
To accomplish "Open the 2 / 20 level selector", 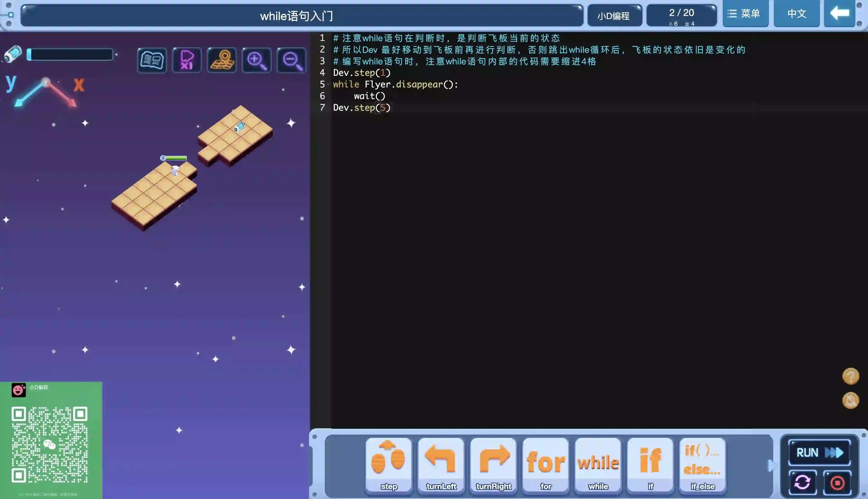I will pyautogui.click(x=681, y=16).
